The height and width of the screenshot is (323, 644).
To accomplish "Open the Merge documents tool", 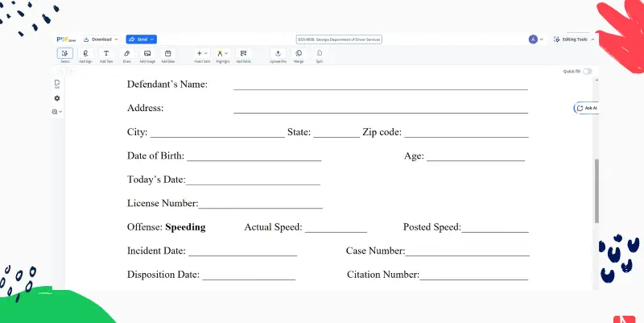I will tap(299, 53).
